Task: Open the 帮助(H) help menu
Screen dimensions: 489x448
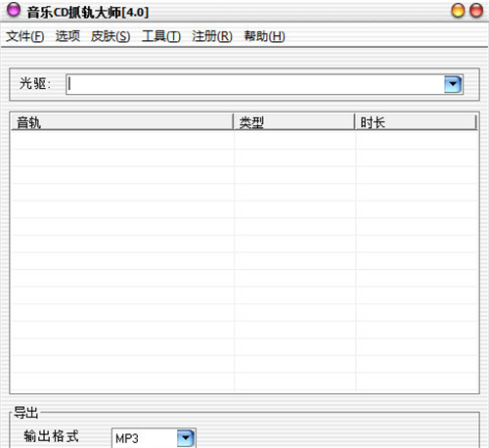Action: (x=264, y=36)
